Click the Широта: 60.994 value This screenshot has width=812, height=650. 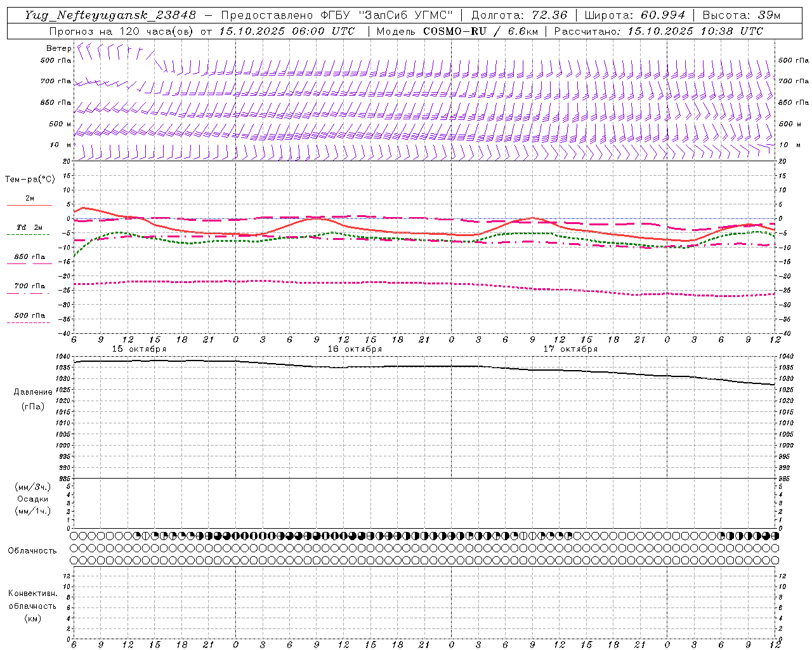[x=634, y=15]
